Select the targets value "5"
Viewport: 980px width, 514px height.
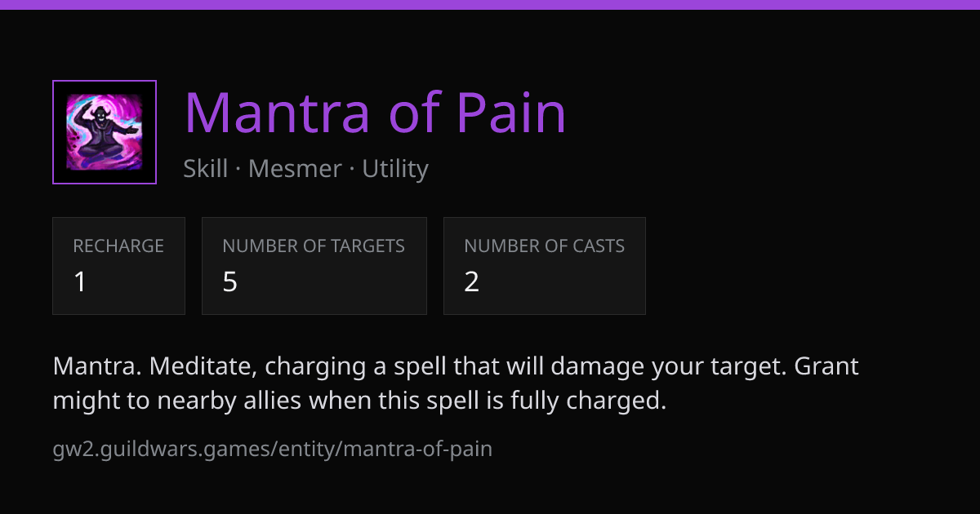[229, 282]
